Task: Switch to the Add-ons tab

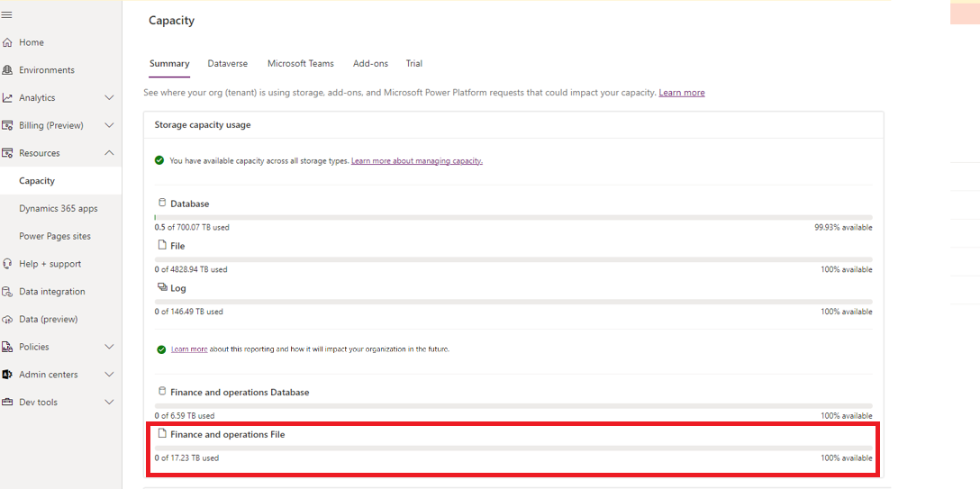Action: [x=370, y=64]
